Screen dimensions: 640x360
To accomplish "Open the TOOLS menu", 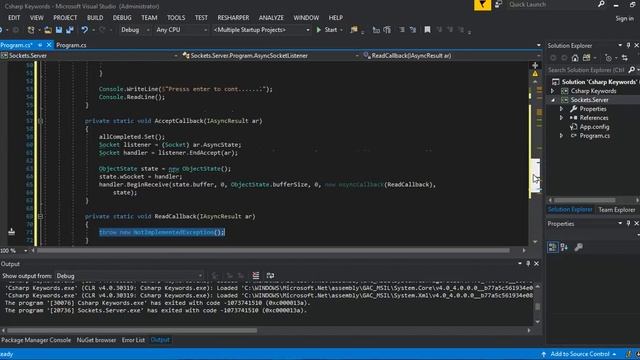I will point(176,18).
